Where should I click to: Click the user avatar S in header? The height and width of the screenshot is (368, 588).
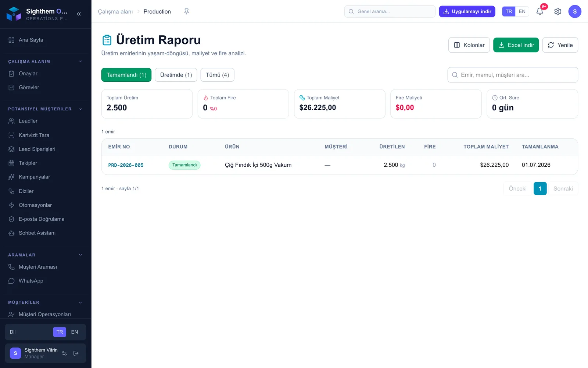click(575, 11)
